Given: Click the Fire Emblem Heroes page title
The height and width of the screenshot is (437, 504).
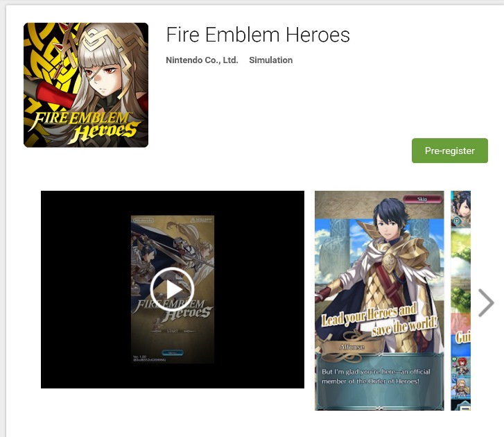Looking at the screenshot, I should click(x=258, y=35).
